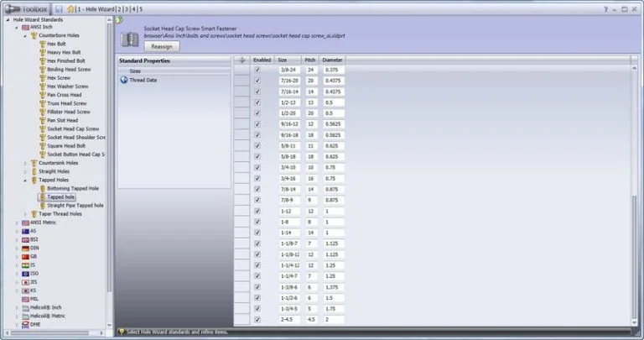Click the Toolbox logo icon
The image size is (644, 340).
(x=10, y=8)
